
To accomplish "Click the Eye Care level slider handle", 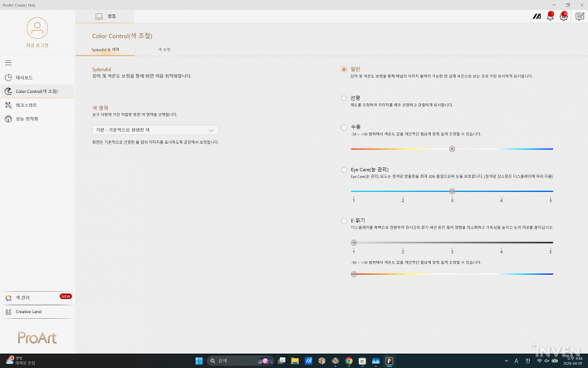I will click(x=452, y=191).
